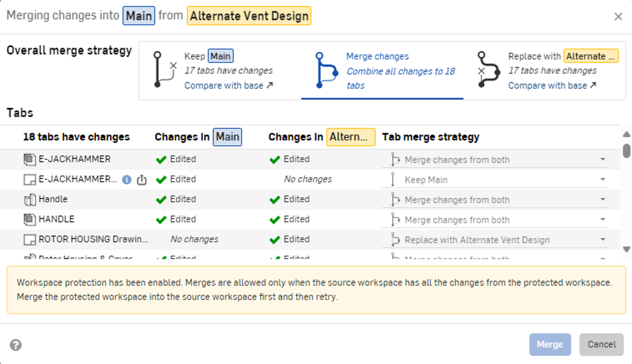Open ROTOR HOUSING Drawing merge strategy dropdown
Image resolution: width=632 pixels, height=364 pixels.
click(x=602, y=240)
